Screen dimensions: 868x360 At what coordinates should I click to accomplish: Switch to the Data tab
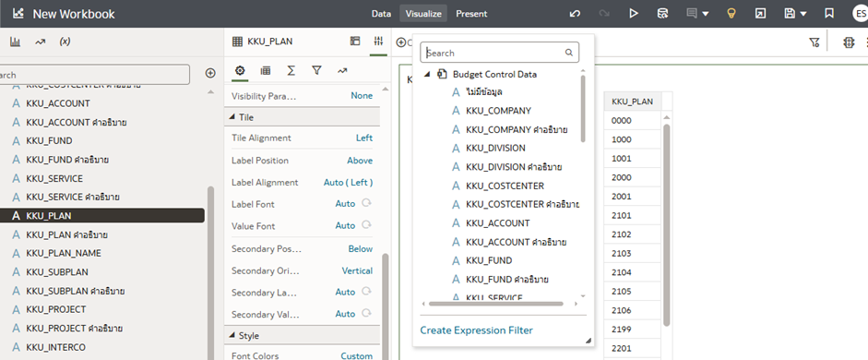pos(381,14)
